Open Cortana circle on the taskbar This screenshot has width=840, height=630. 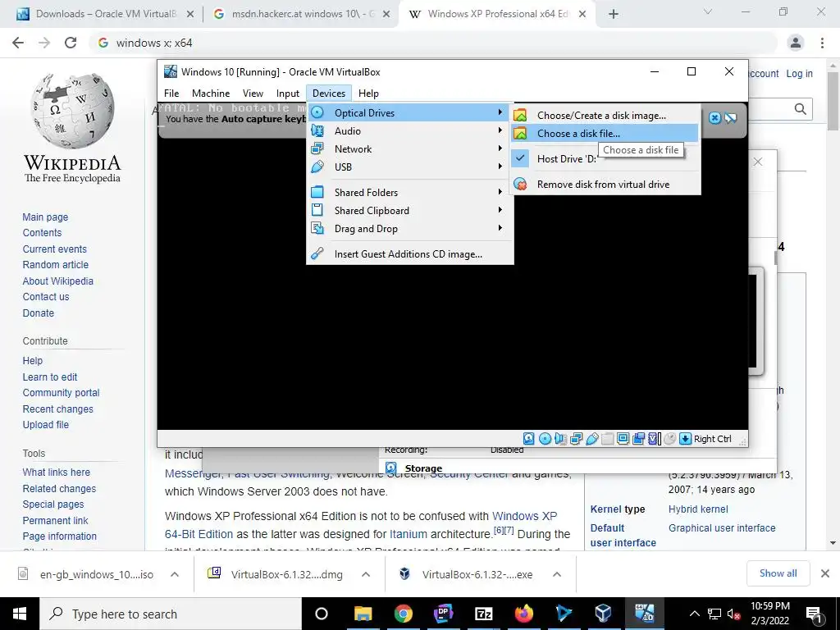[322, 614]
